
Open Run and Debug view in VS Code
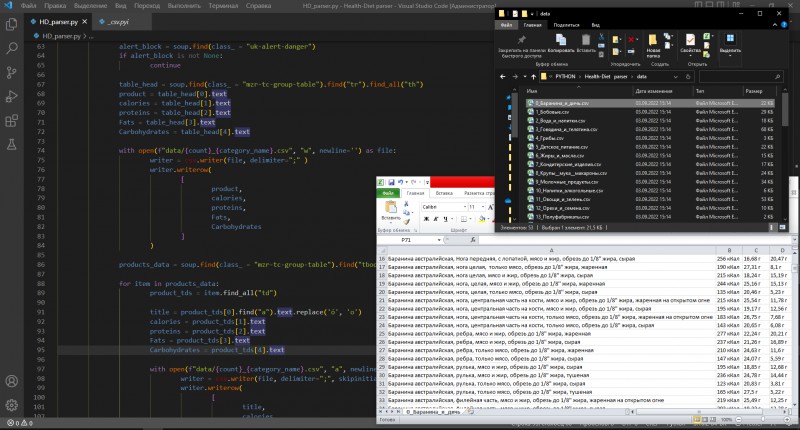point(11,96)
